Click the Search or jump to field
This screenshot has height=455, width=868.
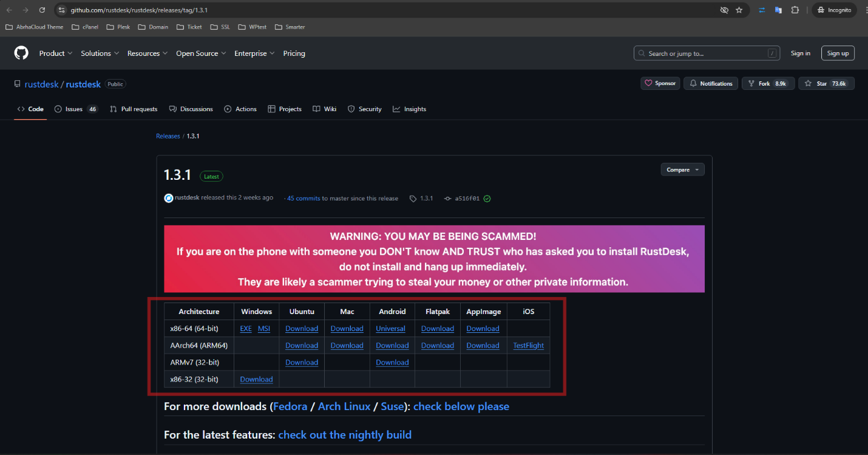(x=706, y=53)
